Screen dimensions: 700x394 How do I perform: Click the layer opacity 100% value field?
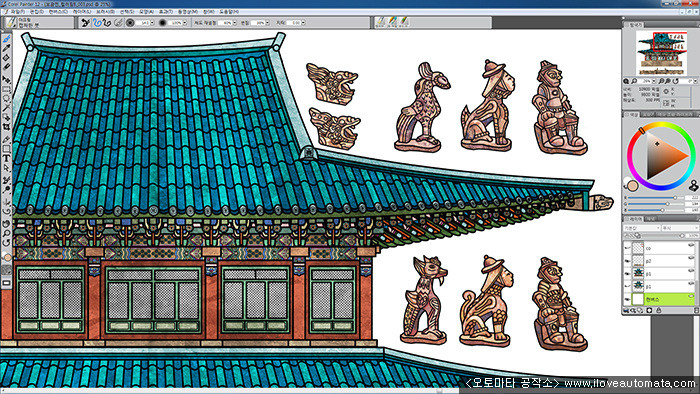693,235
